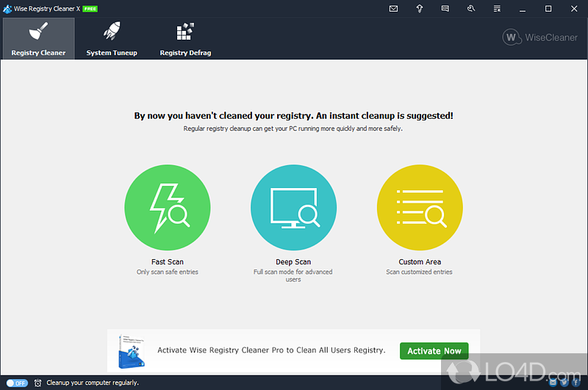Image resolution: width=588 pixels, height=390 pixels.
Task: Click the WiseCleaner logo
Action: point(540,37)
